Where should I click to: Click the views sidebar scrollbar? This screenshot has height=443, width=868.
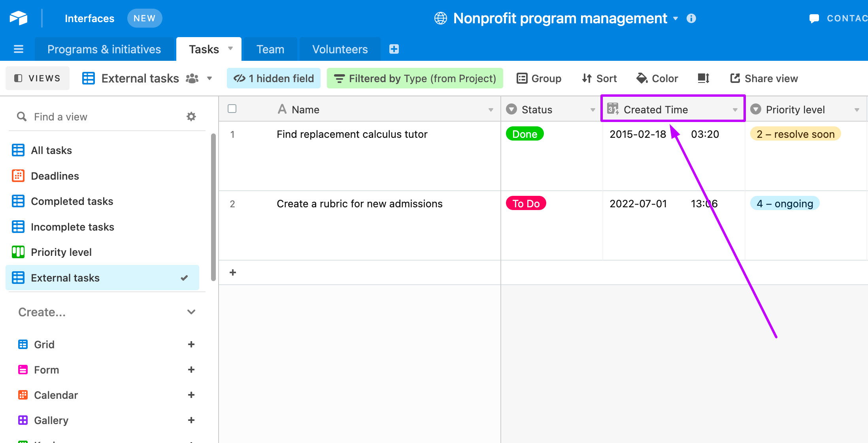213,207
